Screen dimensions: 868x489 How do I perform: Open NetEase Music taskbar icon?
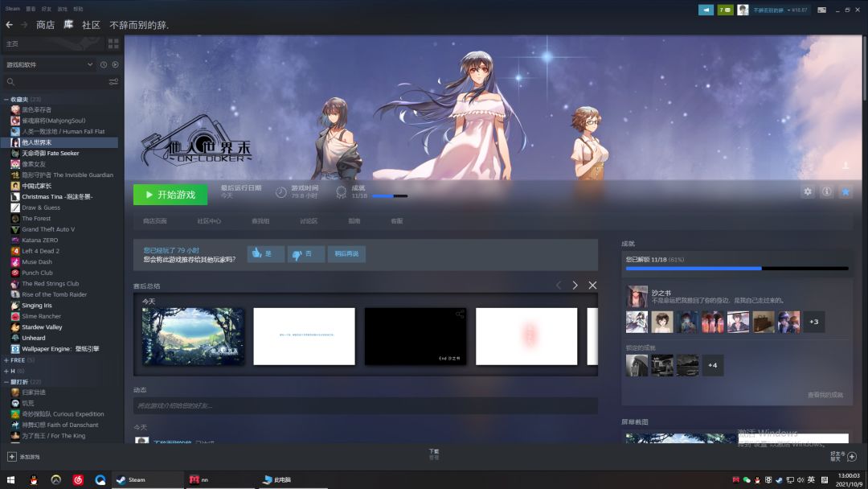(78, 480)
